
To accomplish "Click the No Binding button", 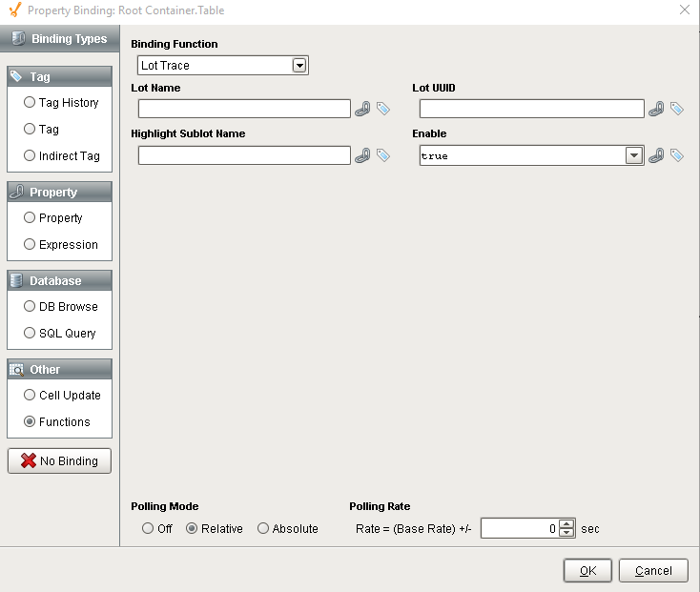I will coord(59,460).
